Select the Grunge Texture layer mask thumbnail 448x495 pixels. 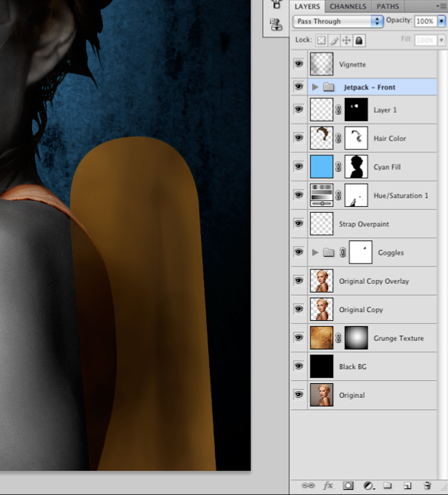(x=356, y=337)
